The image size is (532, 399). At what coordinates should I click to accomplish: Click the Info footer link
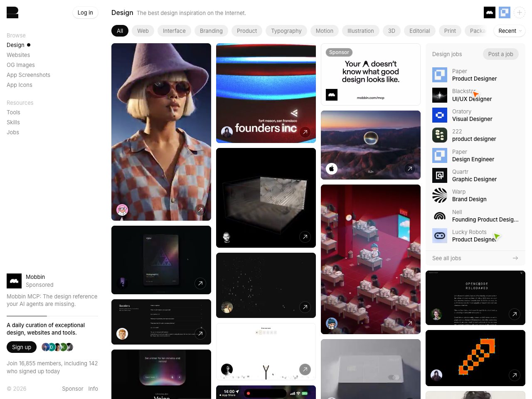pos(93,389)
